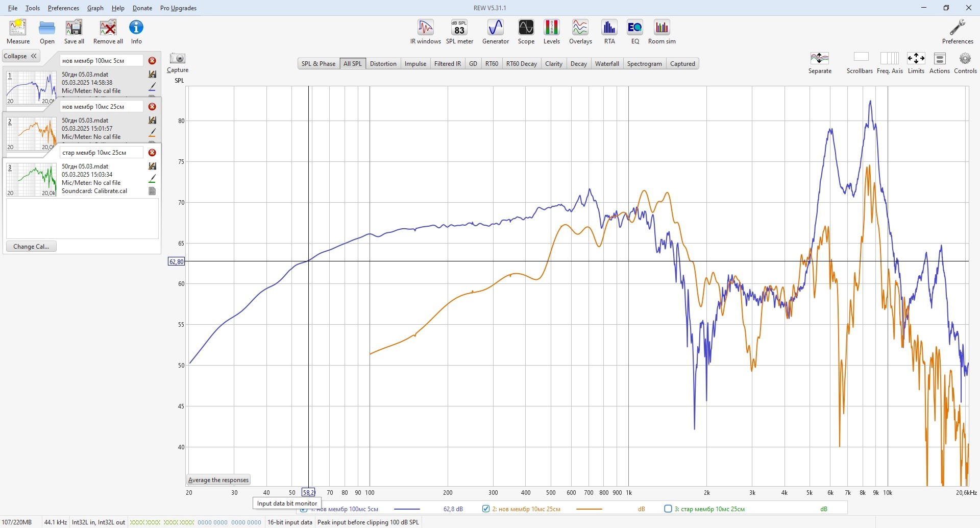Screen dimensions: 980x528
Task: Save measurement 2 with its disk icon
Action: click(152, 121)
